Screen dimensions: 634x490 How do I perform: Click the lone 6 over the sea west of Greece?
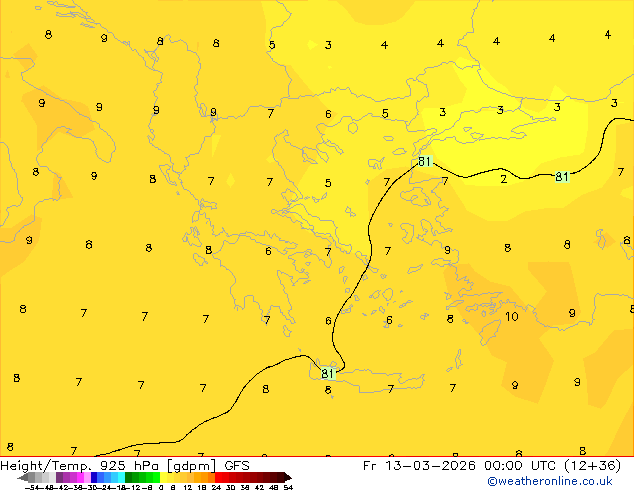pos(89,245)
